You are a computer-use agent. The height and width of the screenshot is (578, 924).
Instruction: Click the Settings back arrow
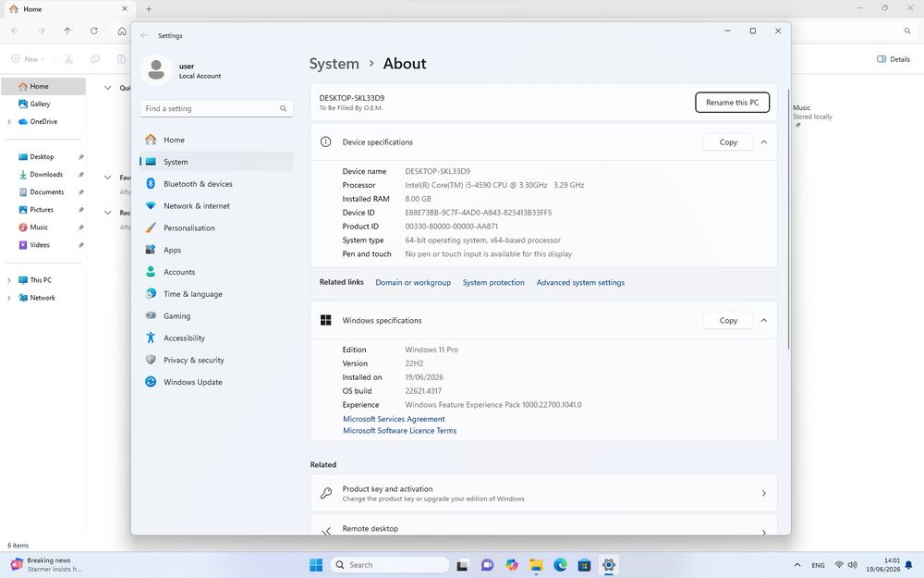coord(144,35)
